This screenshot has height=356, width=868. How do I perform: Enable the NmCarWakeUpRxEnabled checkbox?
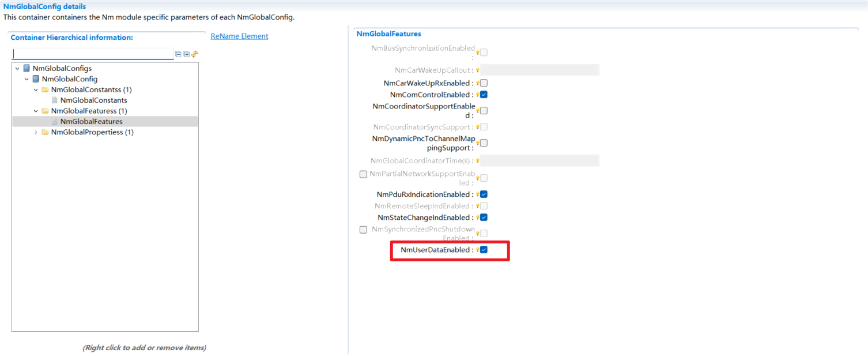[483, 83]
